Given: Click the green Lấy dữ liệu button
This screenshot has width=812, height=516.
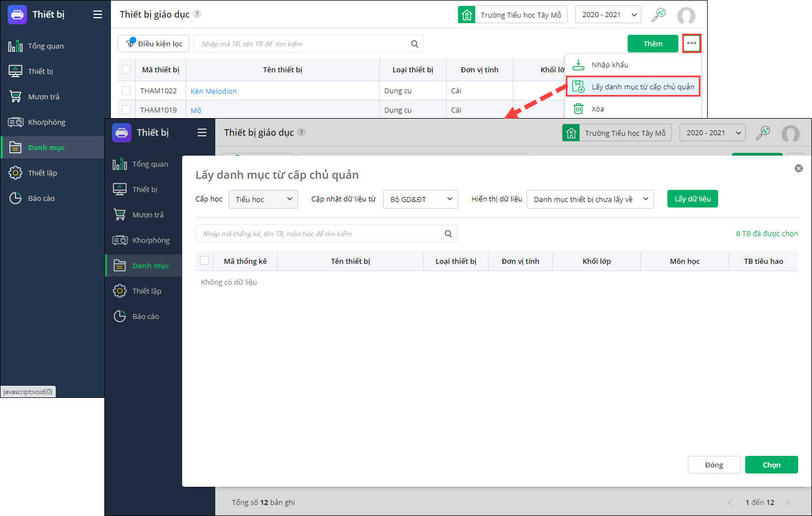Looking at the screenshot, I should pyautogui.click(x=693, y=199).
